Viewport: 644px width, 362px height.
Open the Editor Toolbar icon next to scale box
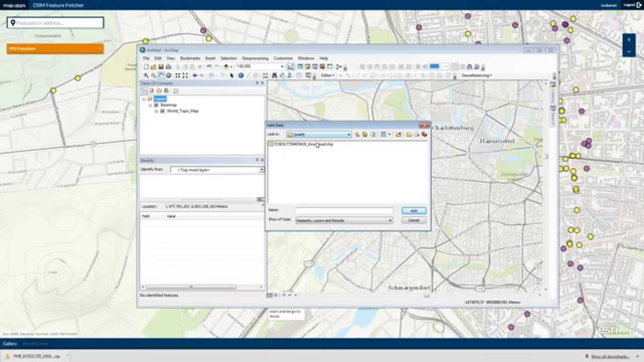pyautogui.click(x=291, y=66)
